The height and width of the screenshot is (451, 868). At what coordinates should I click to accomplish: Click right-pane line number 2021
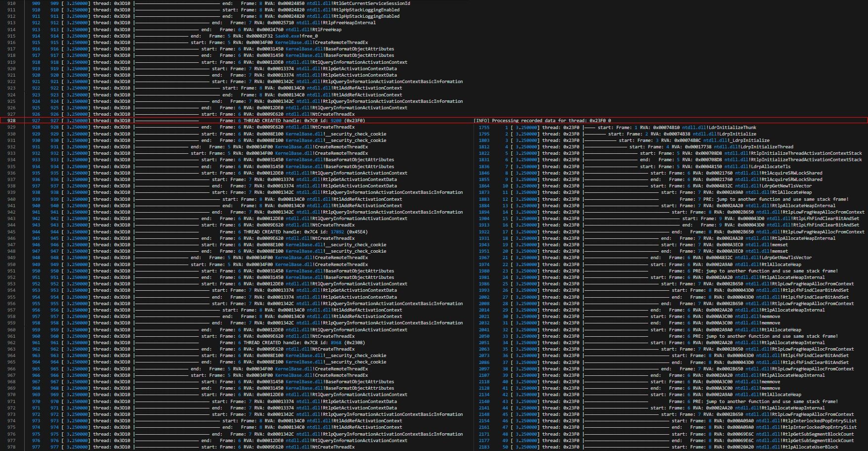484,316
